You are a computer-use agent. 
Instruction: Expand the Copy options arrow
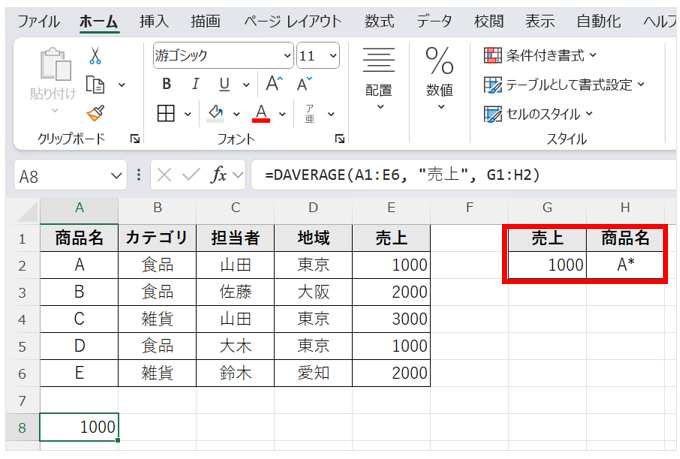(x=122, y=85)
